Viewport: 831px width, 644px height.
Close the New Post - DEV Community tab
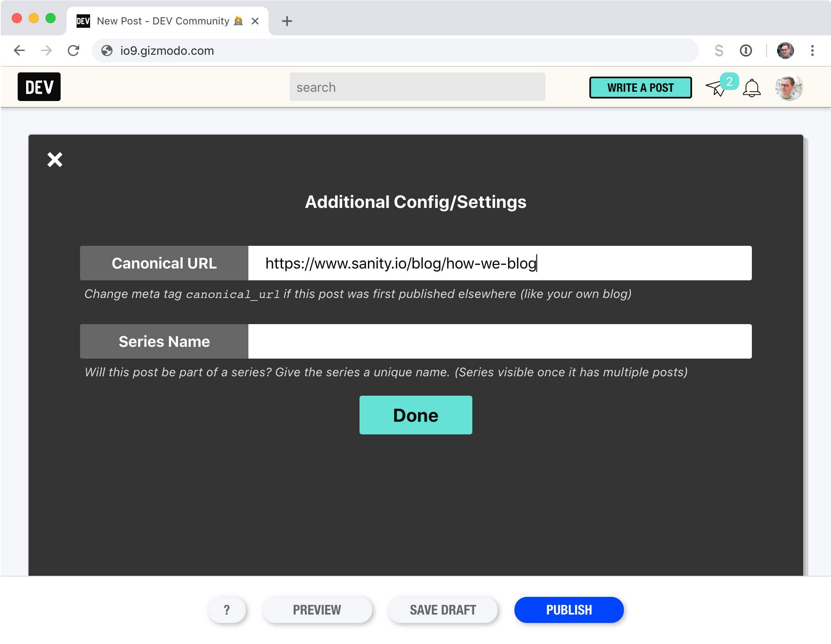(x=255, y=21)
